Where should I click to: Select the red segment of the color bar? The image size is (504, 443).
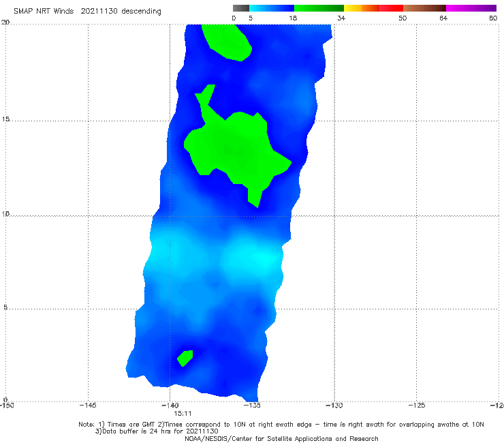click(391, 8)
